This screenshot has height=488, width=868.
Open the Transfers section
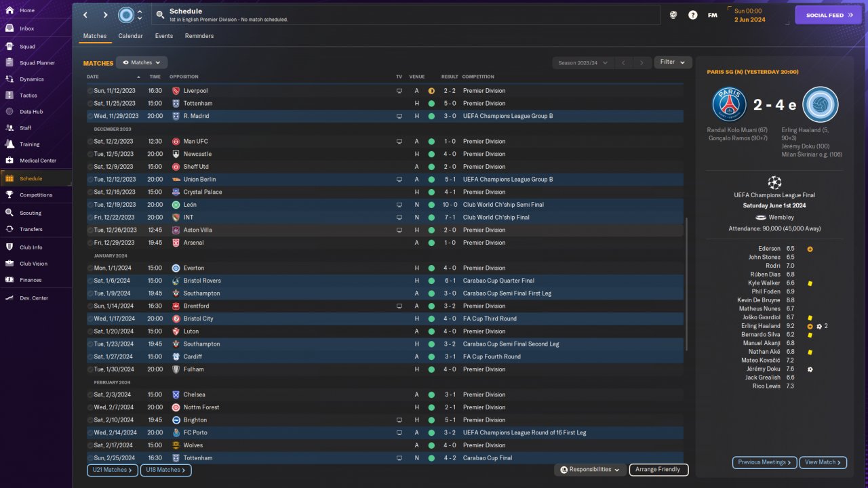click(31, 229)
